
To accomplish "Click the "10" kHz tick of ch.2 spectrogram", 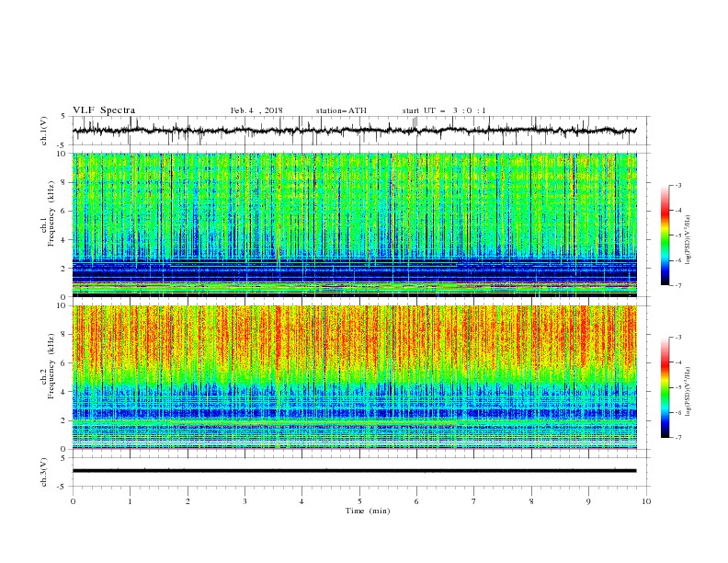I will (x=62, y=305).
